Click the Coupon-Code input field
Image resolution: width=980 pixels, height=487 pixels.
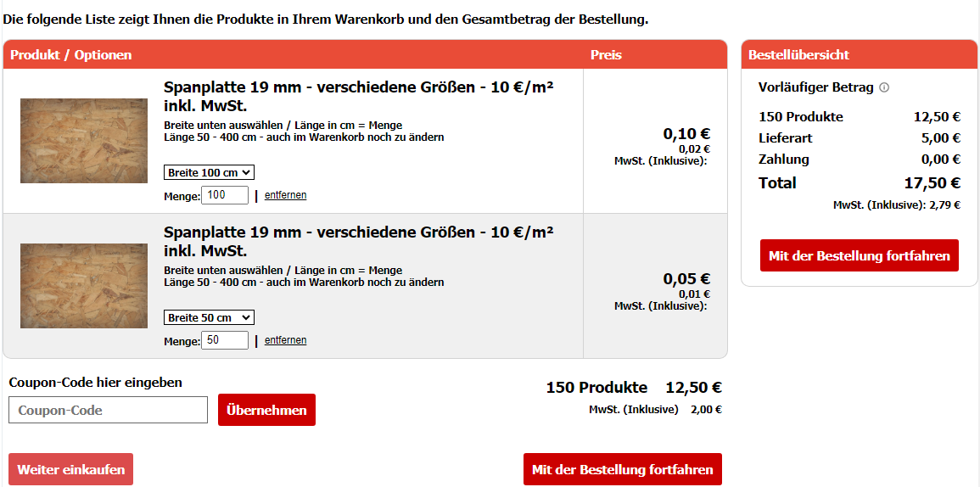(x=108, y=410)
